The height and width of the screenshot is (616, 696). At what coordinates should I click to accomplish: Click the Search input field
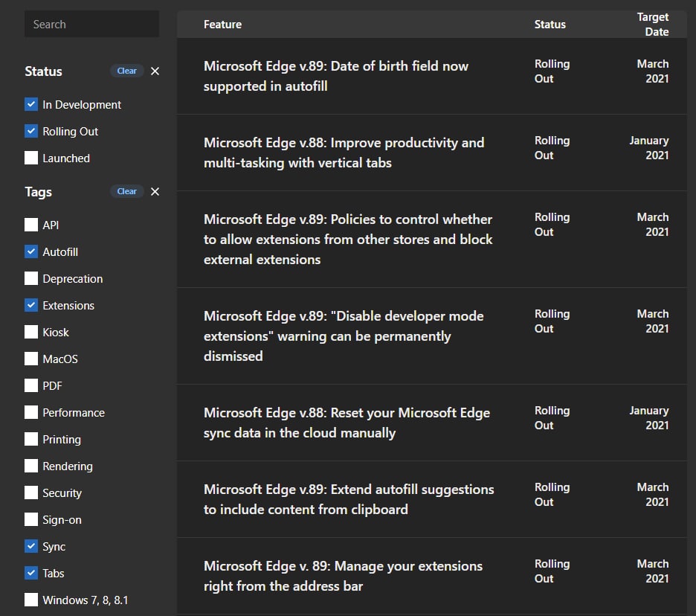91,24
